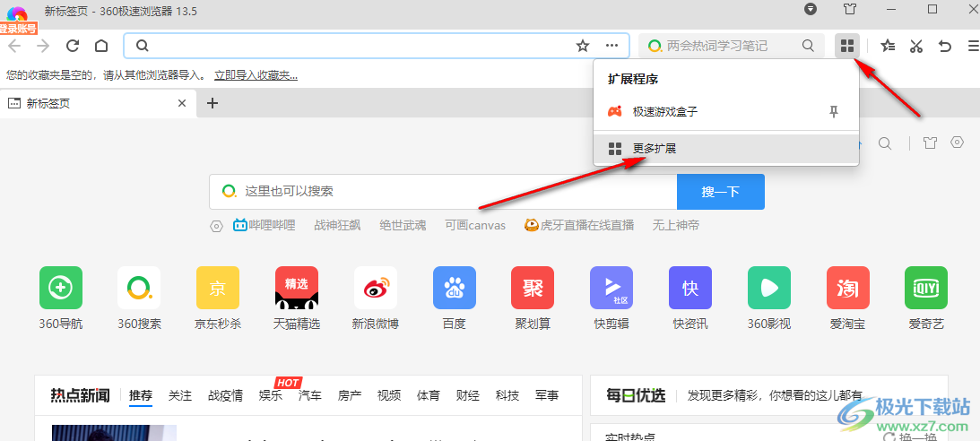Click the 这里也可以搜索 search field
Image resolution: width=980 pixels, height=441 pixels.
tap(443, 191)
